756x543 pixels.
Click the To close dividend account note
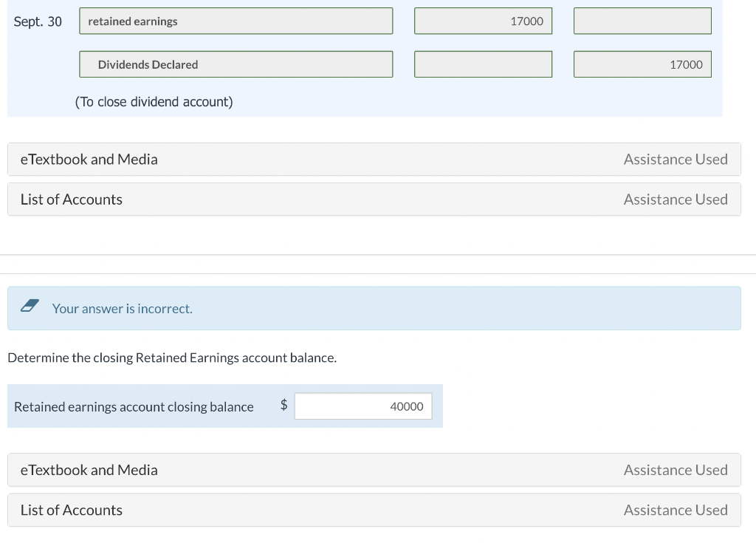click(x=154, y=101)
